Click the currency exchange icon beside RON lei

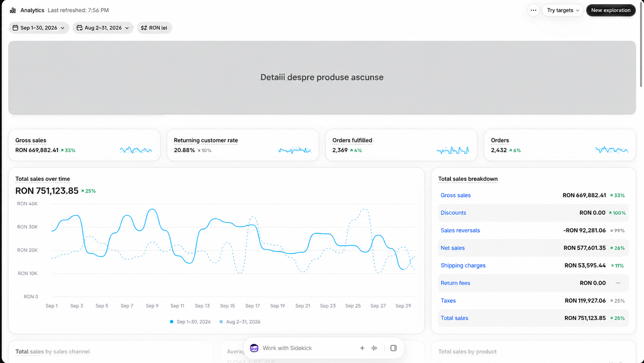[144, 28]
